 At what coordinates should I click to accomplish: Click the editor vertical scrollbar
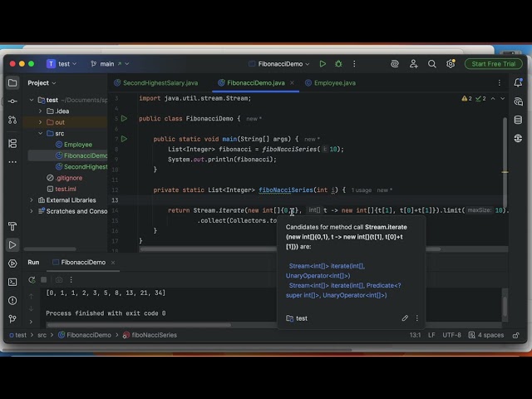point(505,161)
